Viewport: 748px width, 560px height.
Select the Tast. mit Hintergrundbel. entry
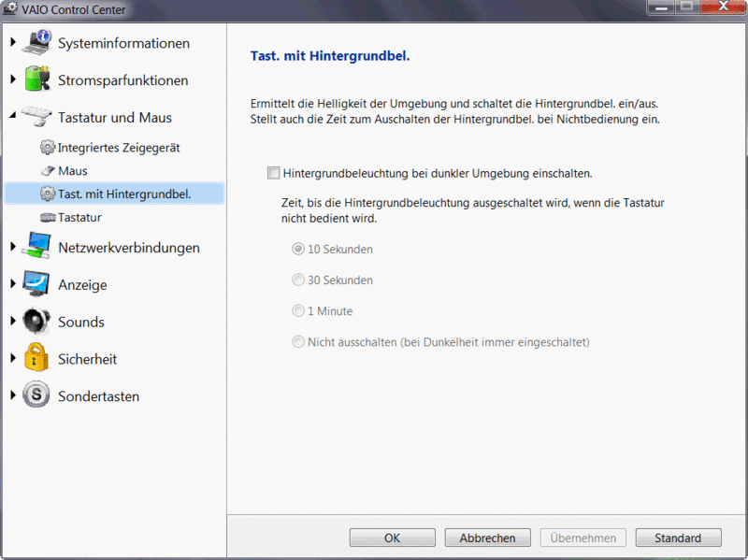pyautogui.click(x=114, y=194)
